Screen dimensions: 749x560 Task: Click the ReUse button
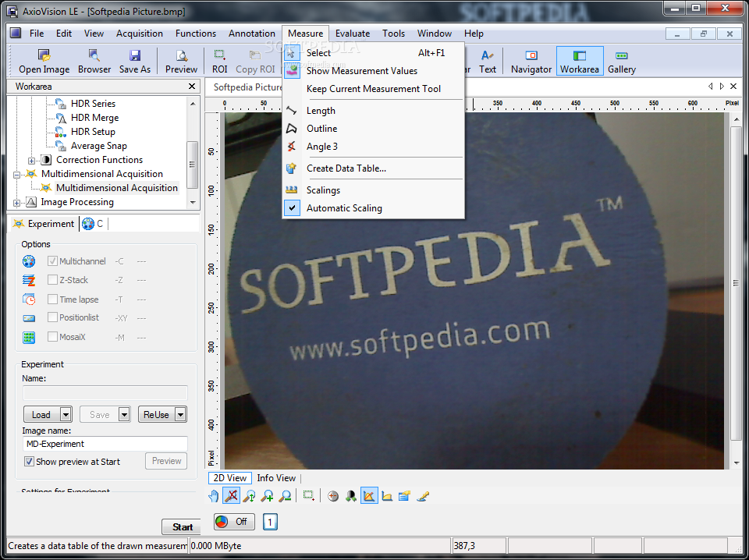point(157,415)
